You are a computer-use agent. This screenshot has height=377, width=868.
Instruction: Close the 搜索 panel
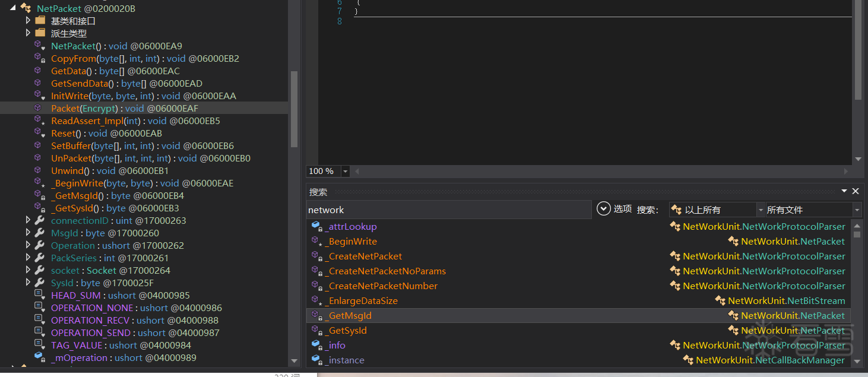pyautogui.click(x=856, y=191)
